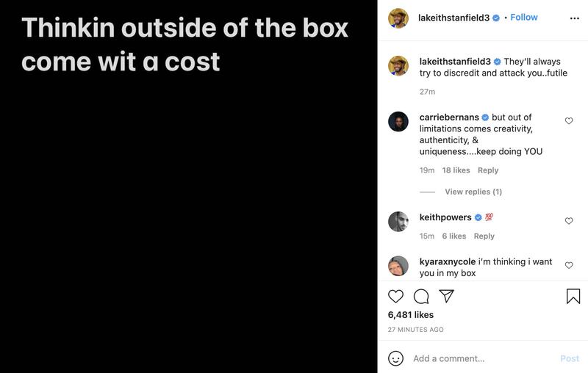
Task: Click carriebernans profile avatar
Action: click(x=398, y=121)
